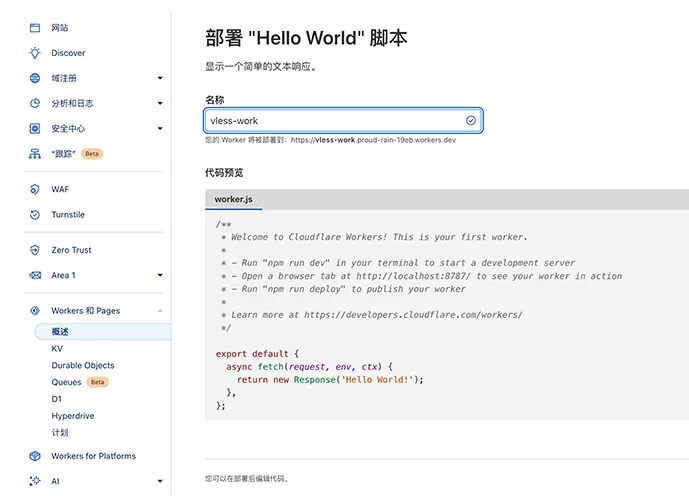Expand the 域注册 submenu arrow
Viewport: 689px width, 496px height.
(160, 78)
